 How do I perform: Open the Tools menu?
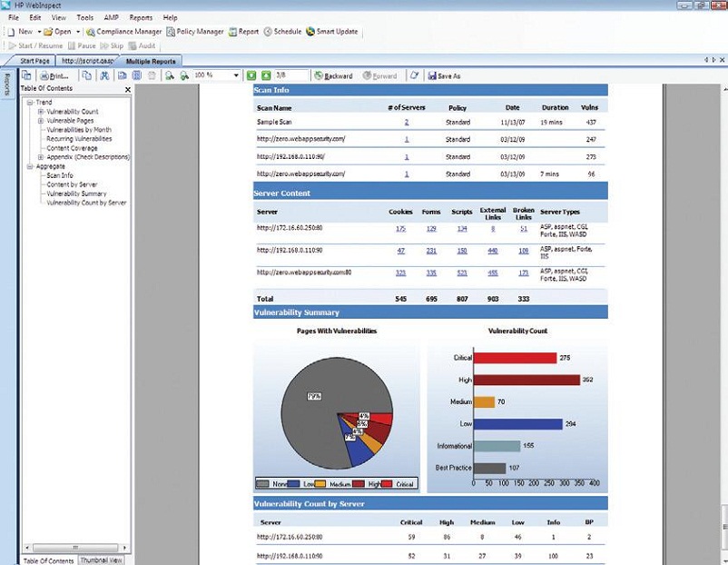85,17
